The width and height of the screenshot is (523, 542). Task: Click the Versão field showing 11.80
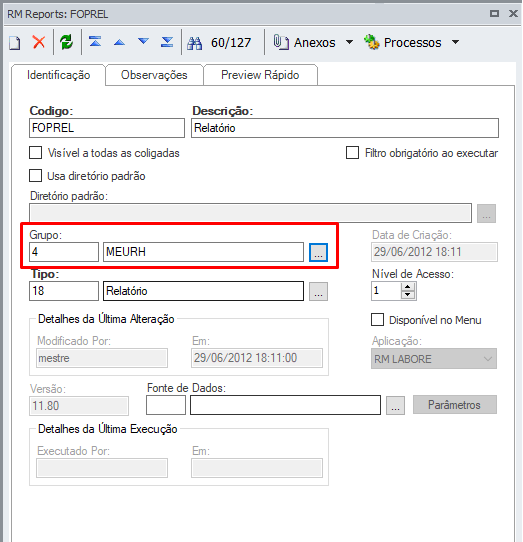pos(79,406)
